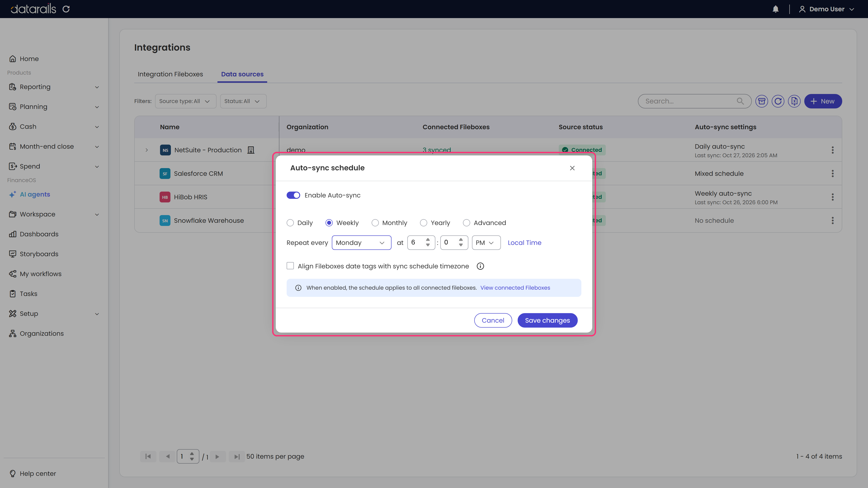
Task: Open the PM time period dropdown
Action: tap(486, 242)
